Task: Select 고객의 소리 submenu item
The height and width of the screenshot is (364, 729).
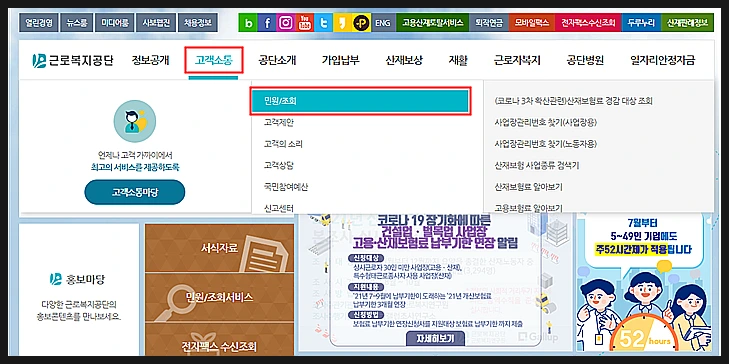Action: 283,144
